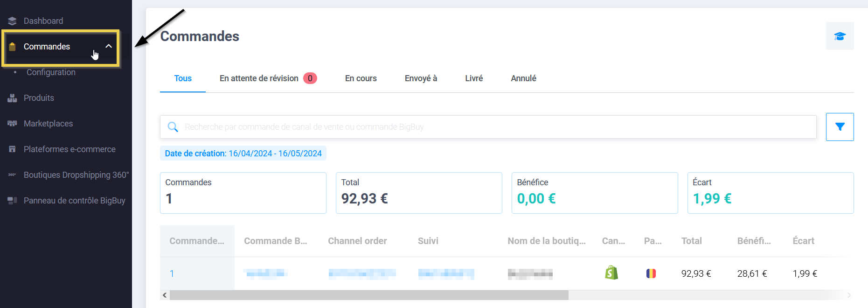This screenshot has height=308, width=868.
Task: Click the scrollbar left arrow
Action: 165,295
